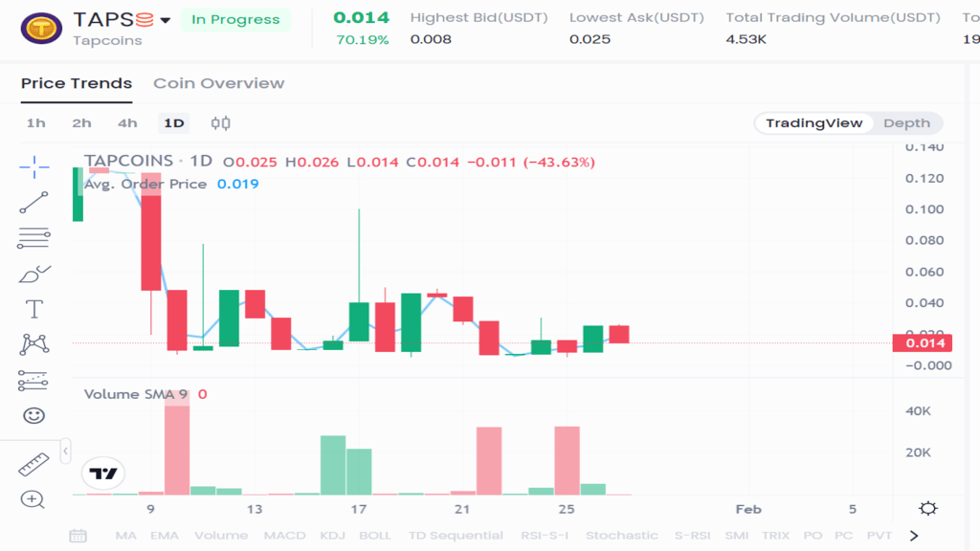This screenshot has width=980, height=551.
Task: Enable the SMI indicator
Action: point(736,536)
